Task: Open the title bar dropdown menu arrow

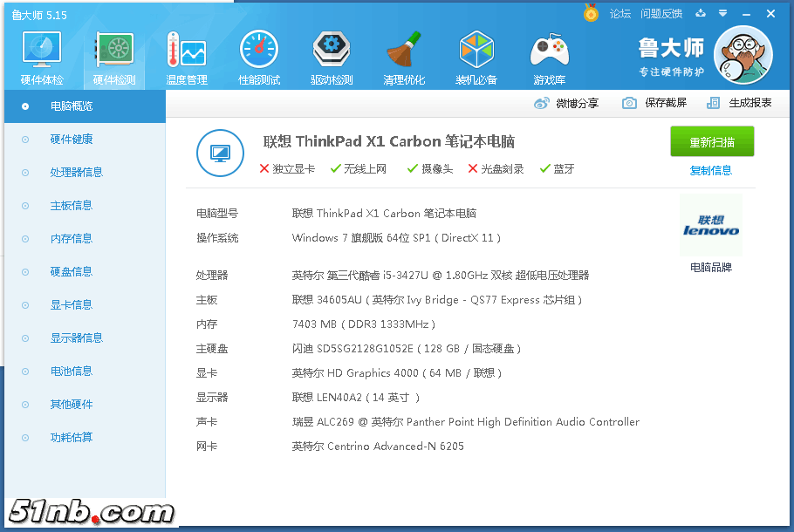Action: point(722,13)
